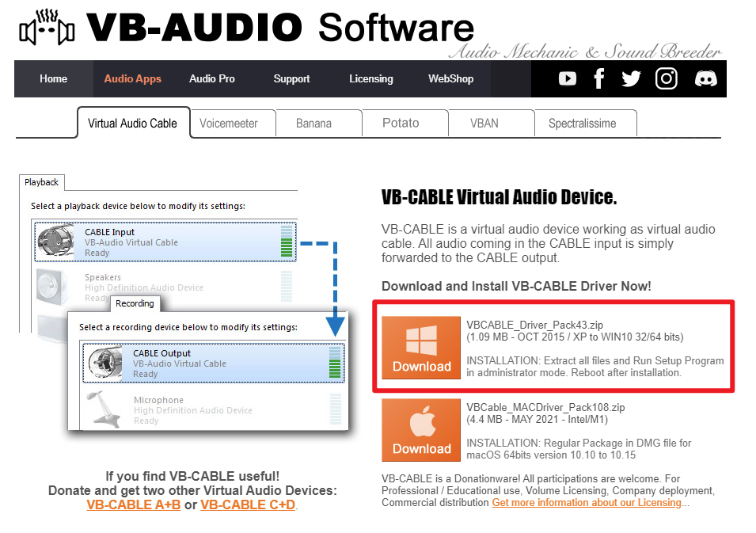Click the Microphone device icon in image
The width and height of the screenshot is (756, 533).
click(105, 409)
